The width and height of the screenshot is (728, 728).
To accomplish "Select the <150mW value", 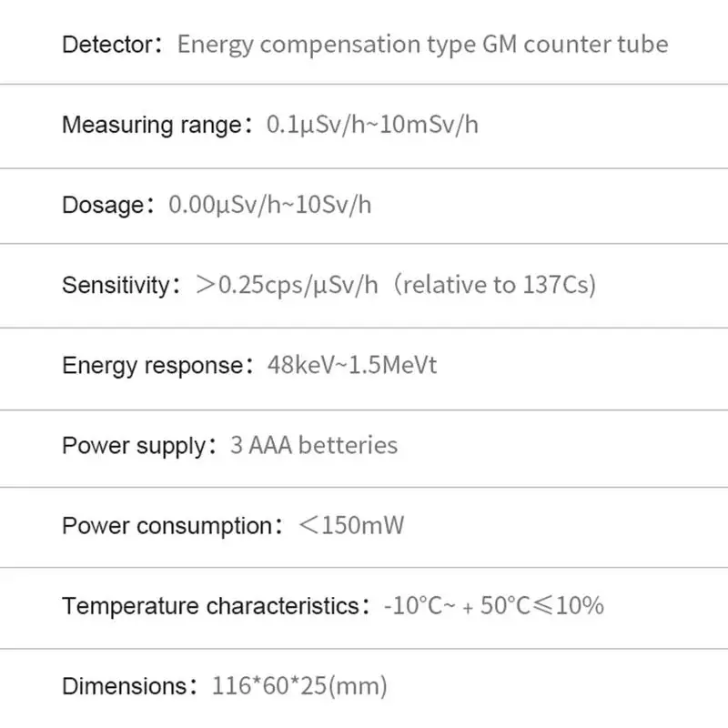I will click(x=351, y=526).
